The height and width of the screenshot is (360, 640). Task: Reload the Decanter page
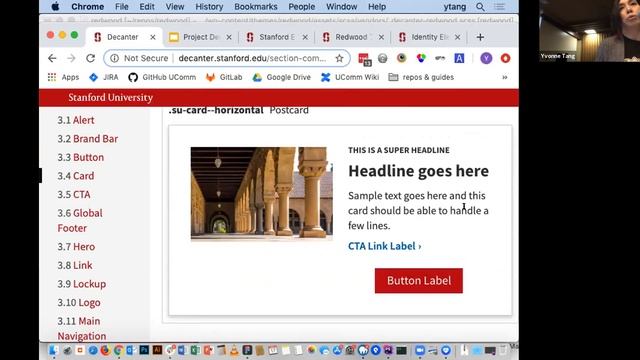tap(90, 58)
